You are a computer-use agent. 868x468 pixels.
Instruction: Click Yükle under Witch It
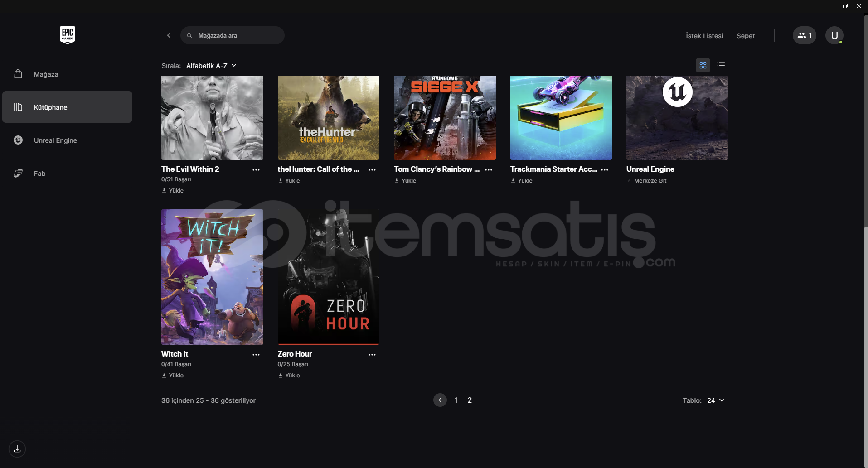point(173,376)
